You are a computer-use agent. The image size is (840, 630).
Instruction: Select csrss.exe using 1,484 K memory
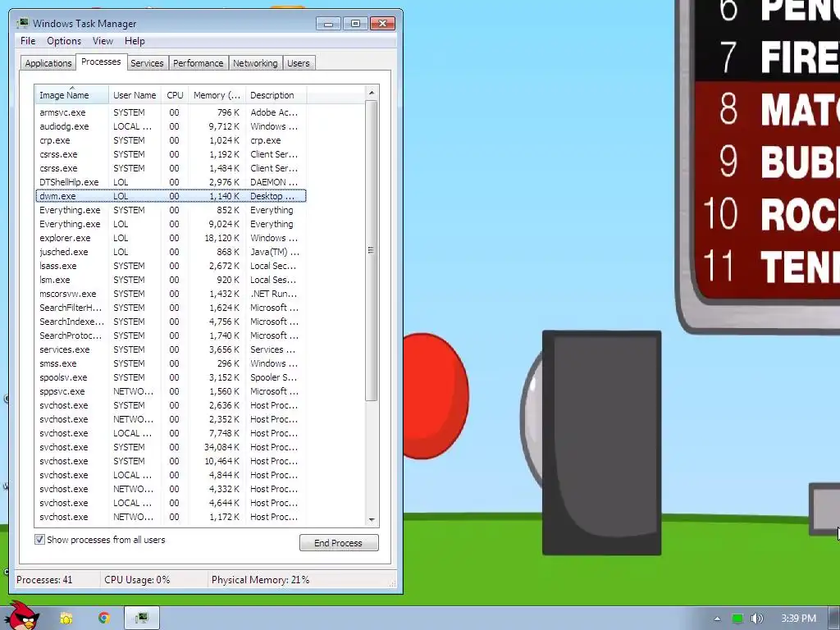(x=171, y=168)
